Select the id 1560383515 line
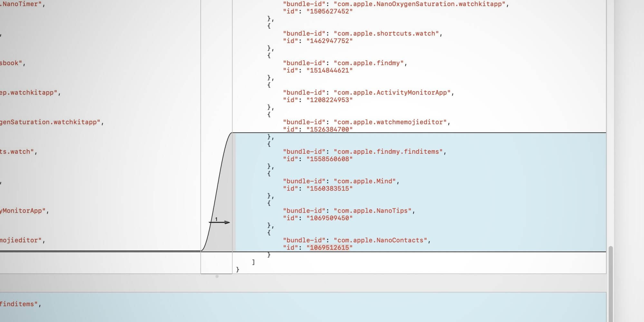Viewport: 644px width, 322px height. click(x=318, y=189)
